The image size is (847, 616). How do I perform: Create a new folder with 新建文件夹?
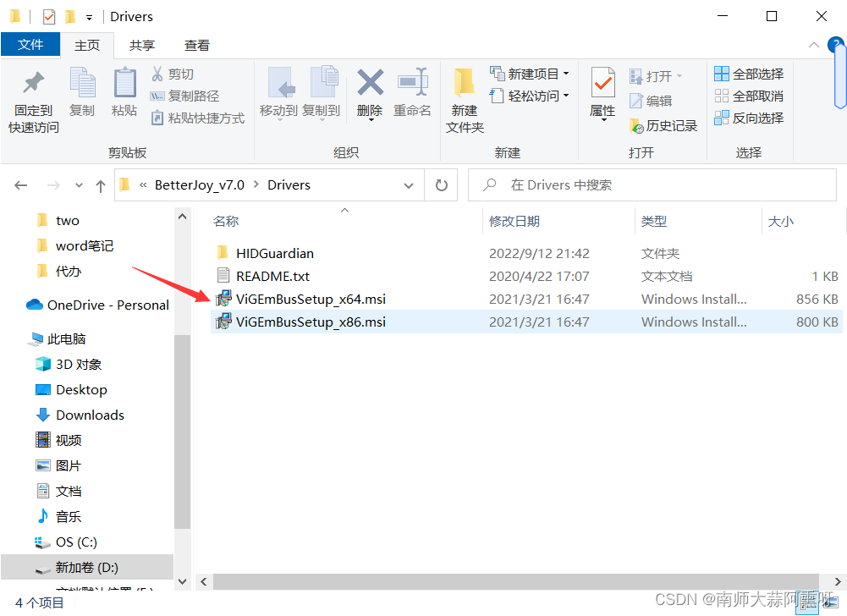pyautogui.click(x=465, y=101)
